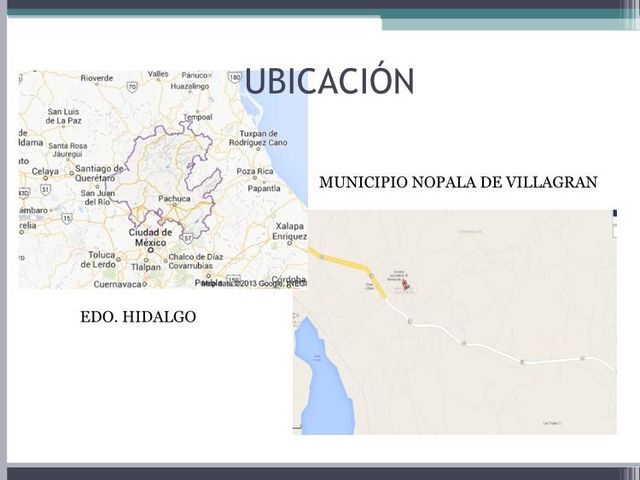Click highway 51 shield below Celaya
This screenshot has height=480, width=640.
pyautogui.click(x=45, y=189)
